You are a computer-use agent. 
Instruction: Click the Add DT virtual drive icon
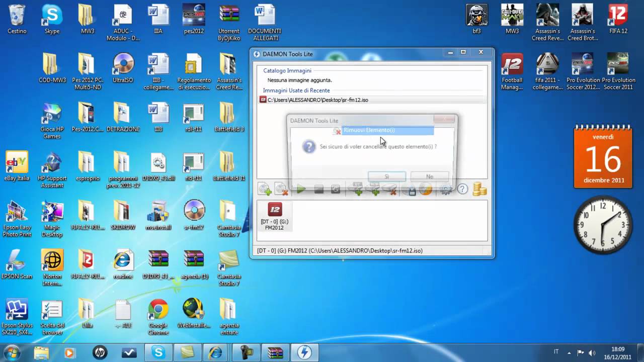(x=358, y=189)
